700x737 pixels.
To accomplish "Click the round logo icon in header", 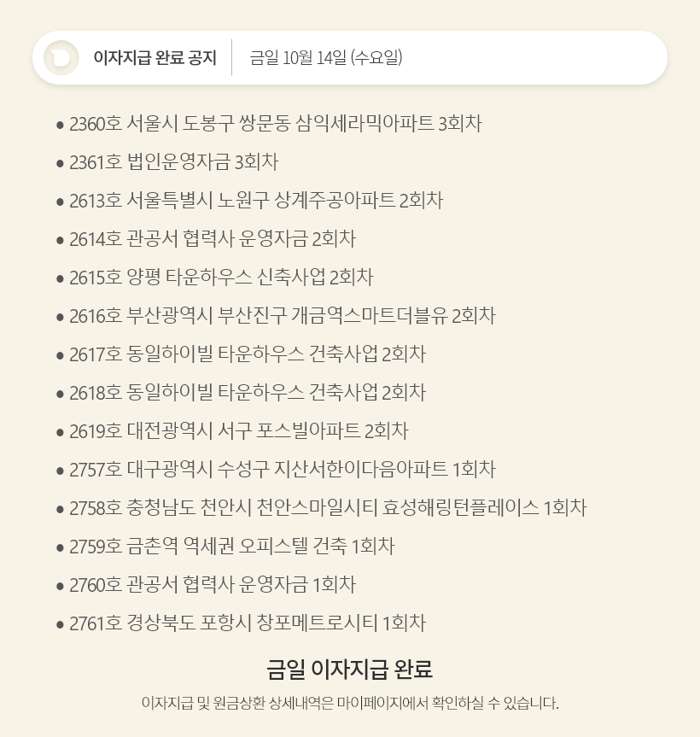I will [61, 58].
